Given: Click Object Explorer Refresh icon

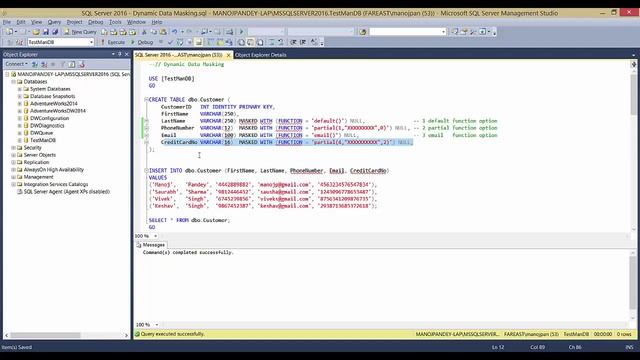Looking at the screenshot, I should pos(72,64).
